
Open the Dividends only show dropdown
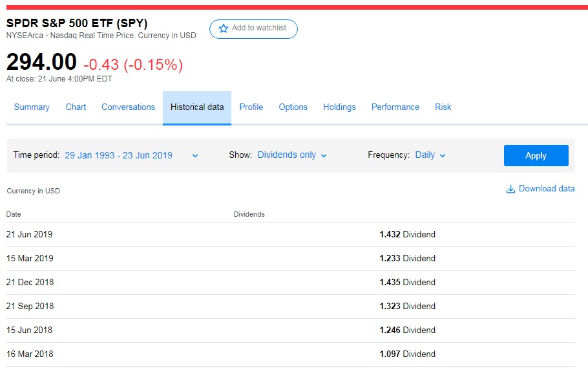[x=292, y=155]
